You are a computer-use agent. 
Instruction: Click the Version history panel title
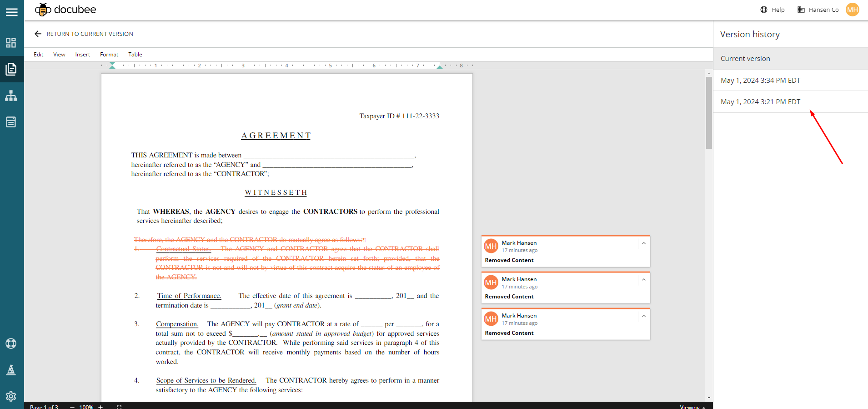point(750,35)
